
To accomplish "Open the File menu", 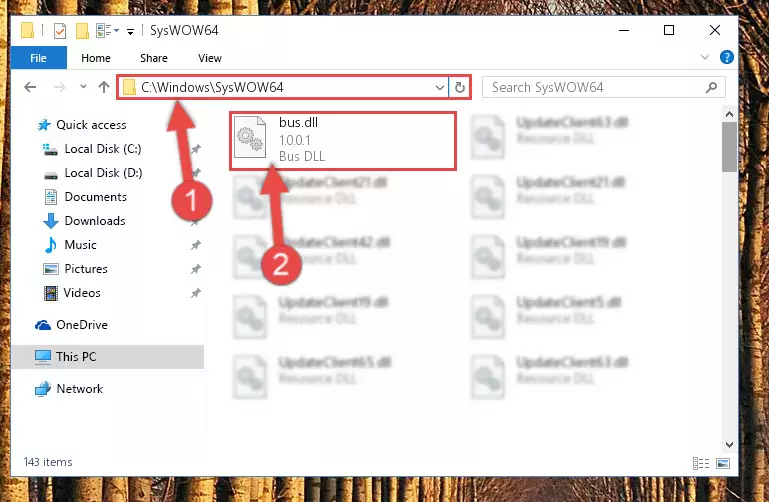I will (x=38, y=58).
